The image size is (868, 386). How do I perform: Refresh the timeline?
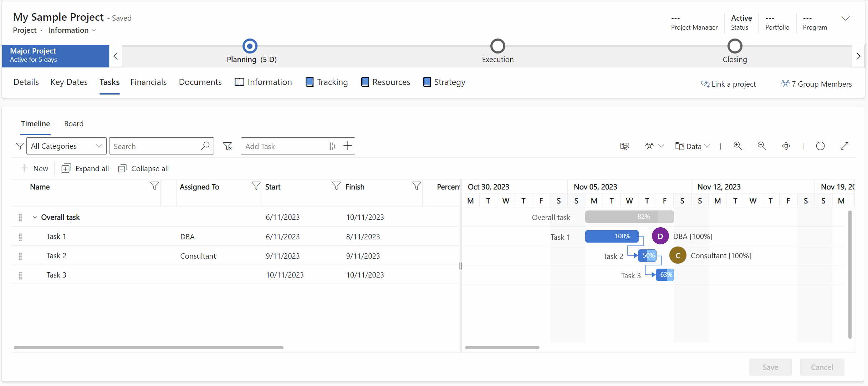pos(820,146)
